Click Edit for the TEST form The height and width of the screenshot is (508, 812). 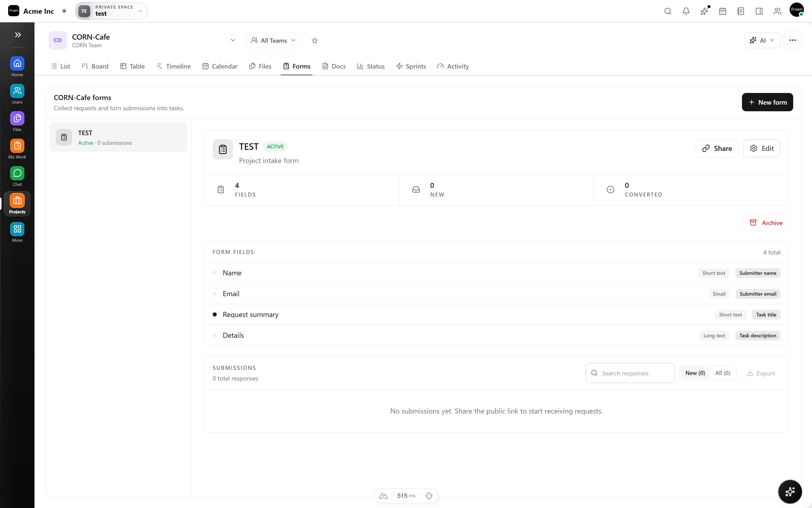click(761, 148)
